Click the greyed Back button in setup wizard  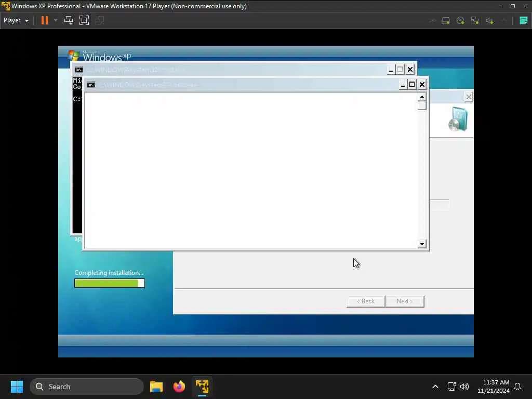(x=366, y=301)
